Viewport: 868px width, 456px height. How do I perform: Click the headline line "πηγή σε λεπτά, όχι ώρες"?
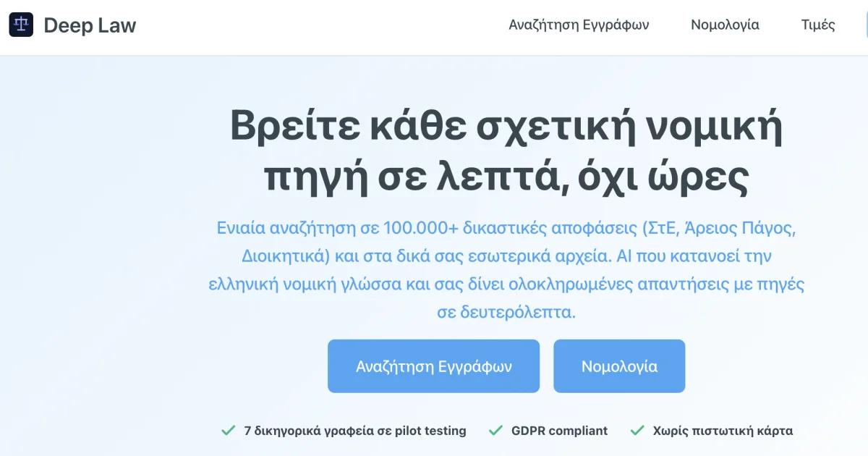click(x=506, y=177)
